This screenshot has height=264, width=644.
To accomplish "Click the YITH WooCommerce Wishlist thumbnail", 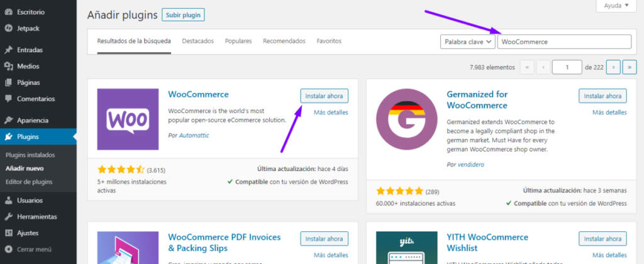I will click(407, 248).
